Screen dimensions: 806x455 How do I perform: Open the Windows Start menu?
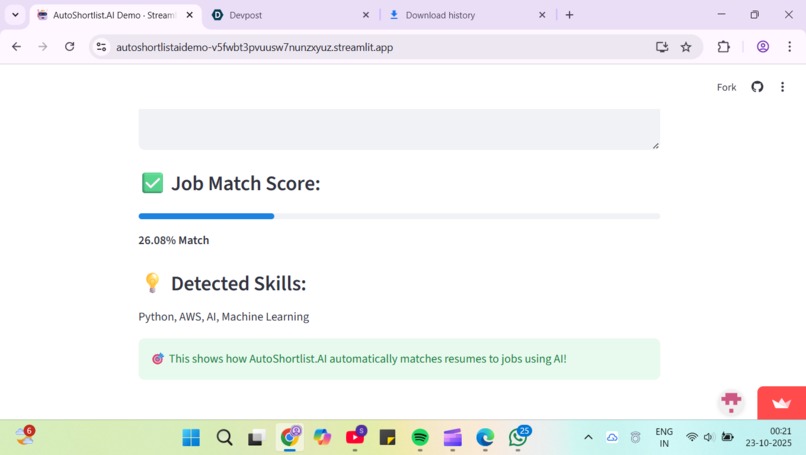point(191,438)
